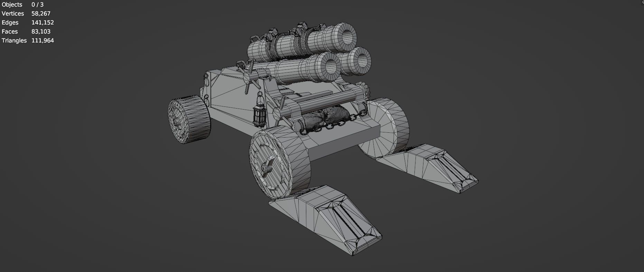The width and height of the screenshot is (644, 272).
Task: Click the 'Triangles' statistics label
Action: 14,40
